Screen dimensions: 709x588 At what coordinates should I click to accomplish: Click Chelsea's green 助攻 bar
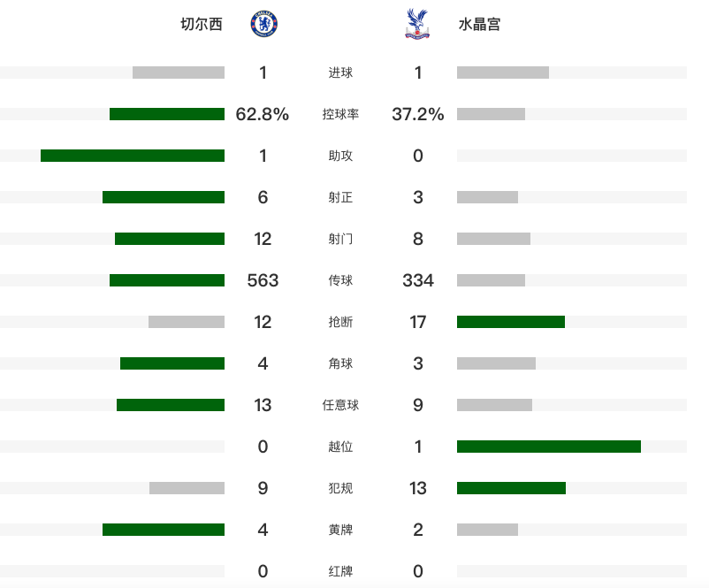click(x=133, y=156)
